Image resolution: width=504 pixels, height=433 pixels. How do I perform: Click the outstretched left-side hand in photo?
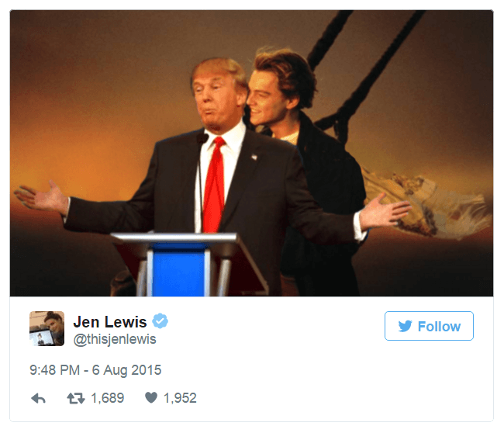[41, 198]
